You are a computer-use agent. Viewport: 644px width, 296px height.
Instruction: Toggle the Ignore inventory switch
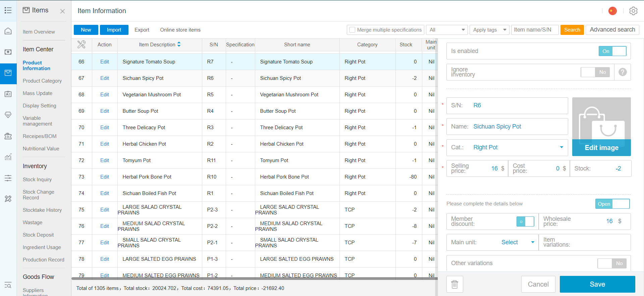point(595,72)
